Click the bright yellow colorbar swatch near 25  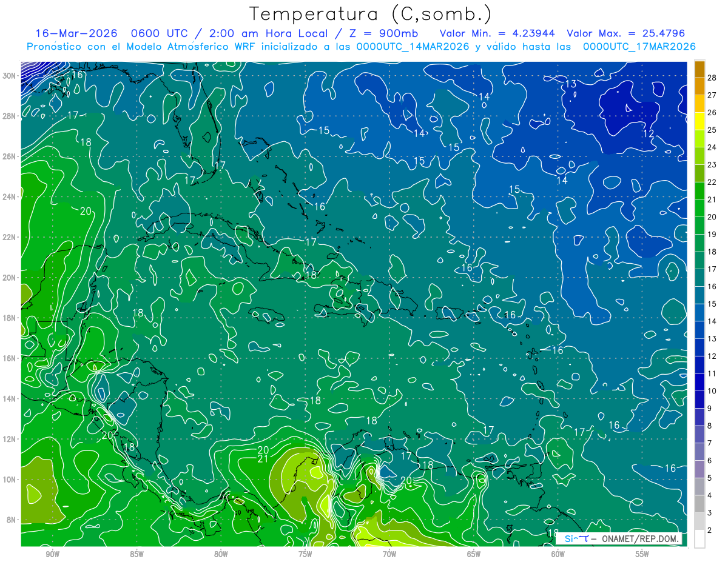click(x=699, y=121)
